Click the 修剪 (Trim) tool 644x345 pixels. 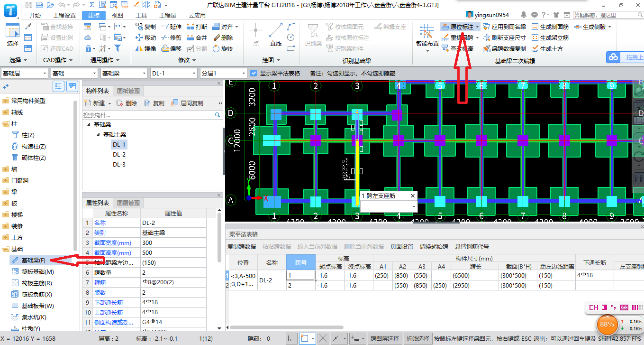click(x=171, y=37)
